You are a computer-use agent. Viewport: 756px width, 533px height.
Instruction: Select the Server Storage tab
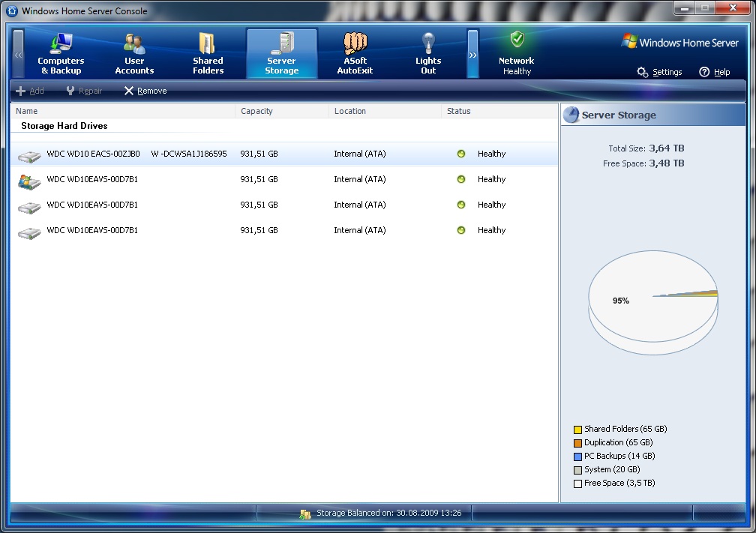pyautogui.click(x=281, y=53)
